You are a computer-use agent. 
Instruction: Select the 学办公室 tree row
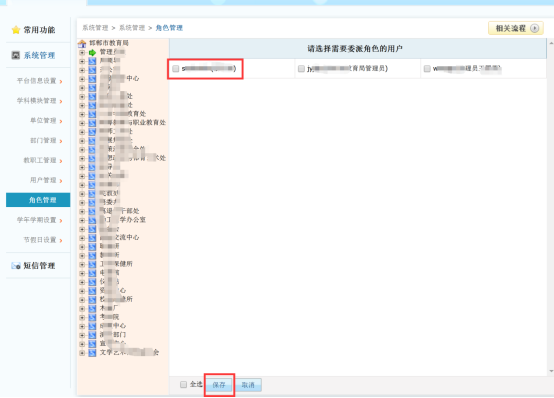123,220
